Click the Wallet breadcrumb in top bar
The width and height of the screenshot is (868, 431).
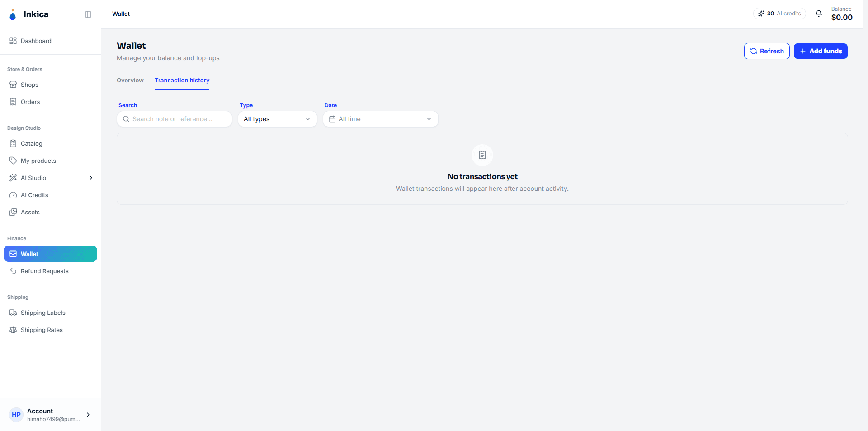coord(121,14)
